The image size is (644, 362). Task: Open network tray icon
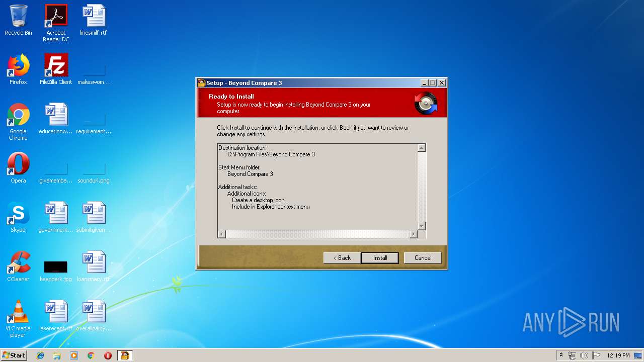point(572,355)
